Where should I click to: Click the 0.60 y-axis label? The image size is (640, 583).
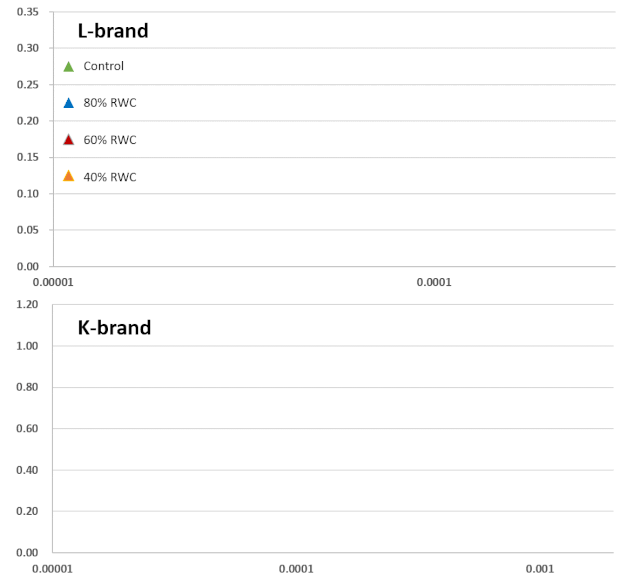[27, 429]
